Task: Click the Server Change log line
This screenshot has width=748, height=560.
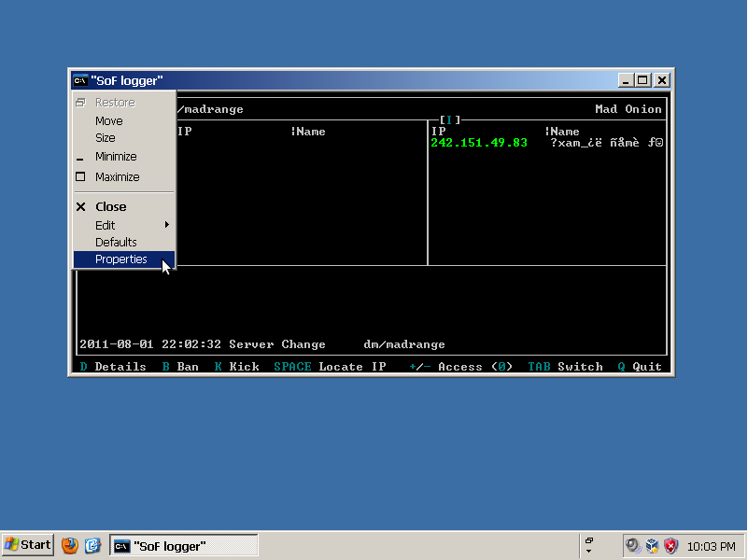Action: pos(262,344)
